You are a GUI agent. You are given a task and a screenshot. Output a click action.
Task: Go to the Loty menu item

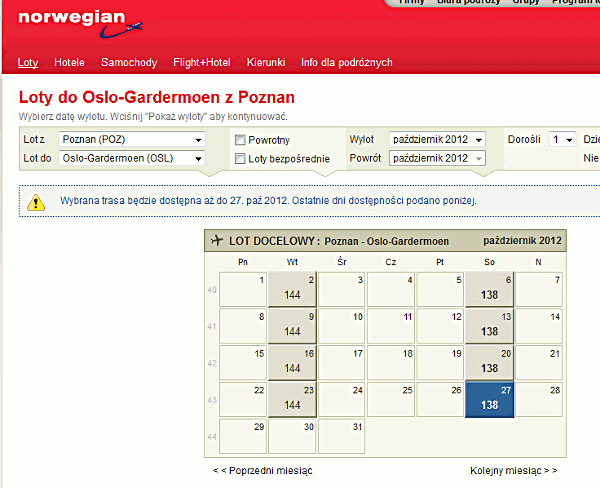tap(28, 62)
